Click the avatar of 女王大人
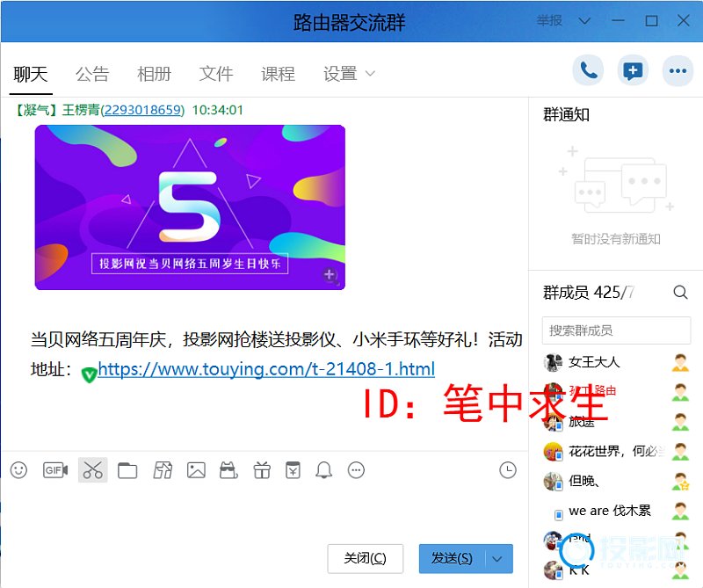This screenshot has height=588, width=703. [x=553, y=362]
